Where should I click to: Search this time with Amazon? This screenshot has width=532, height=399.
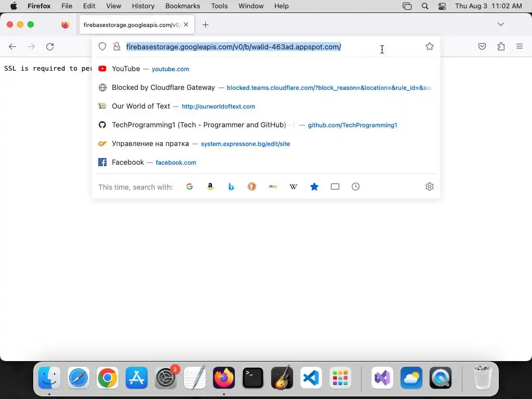pyautogui.click(x=210, y=187)
